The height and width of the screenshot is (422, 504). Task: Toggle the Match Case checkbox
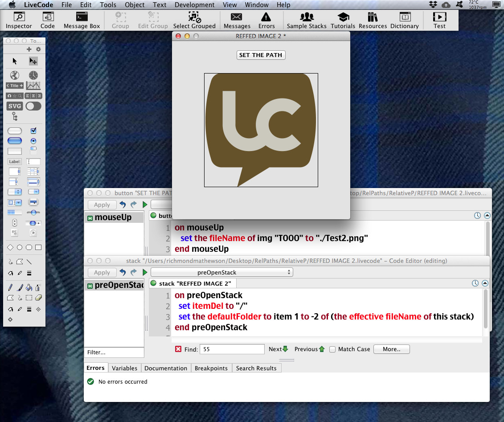[x=332, y=349]
